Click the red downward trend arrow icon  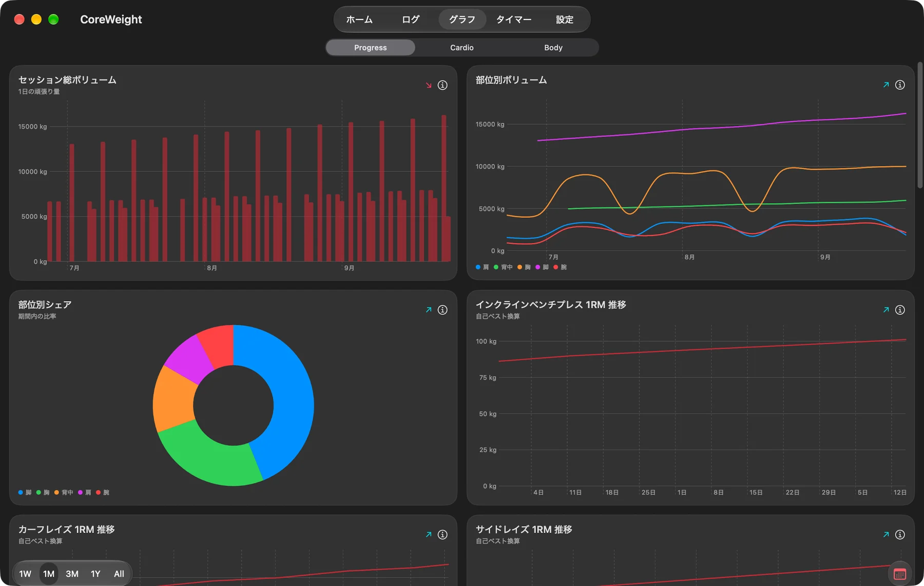point(429,85)
